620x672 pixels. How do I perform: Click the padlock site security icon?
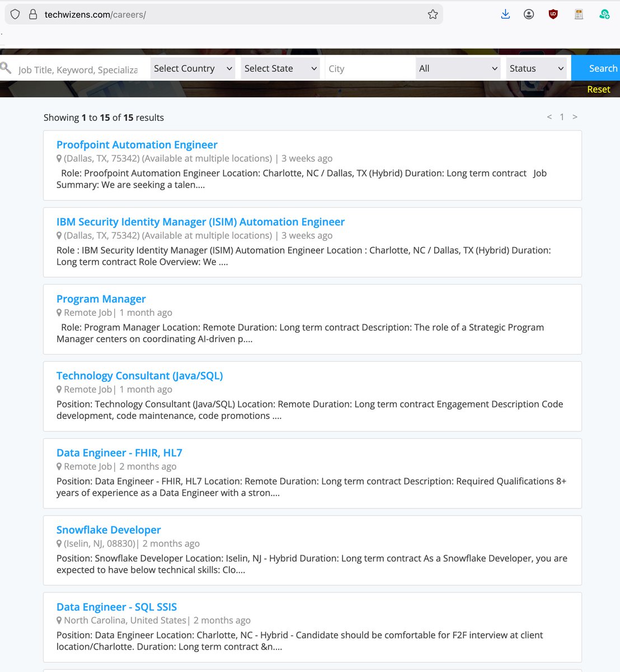(x=32, y=15)
